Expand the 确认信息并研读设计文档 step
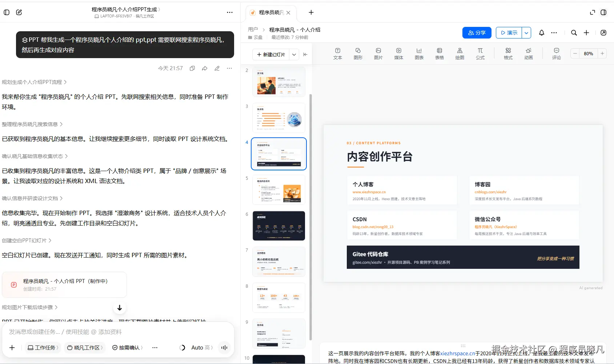 pos(32,198)
